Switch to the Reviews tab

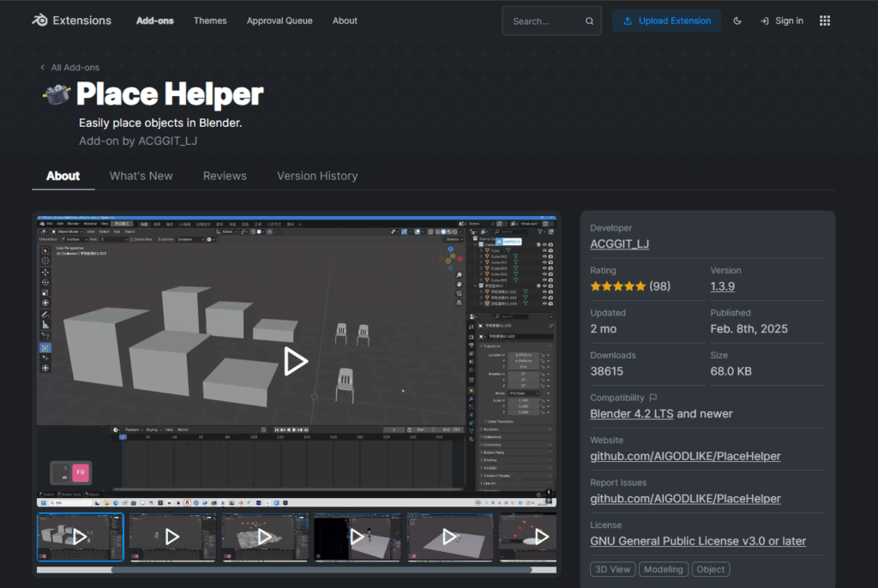(225, 176)
